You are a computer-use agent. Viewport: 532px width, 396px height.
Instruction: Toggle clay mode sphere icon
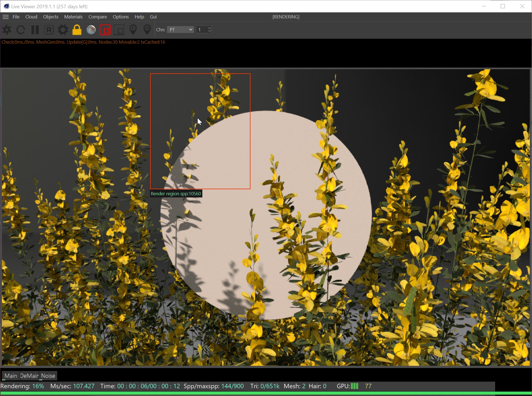tap(91, 30)
